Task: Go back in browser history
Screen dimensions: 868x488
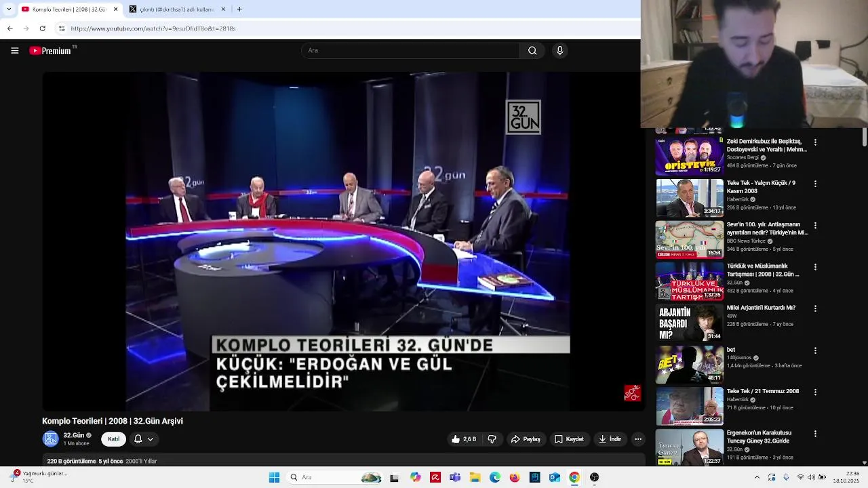Action: (x=9, y=28)
